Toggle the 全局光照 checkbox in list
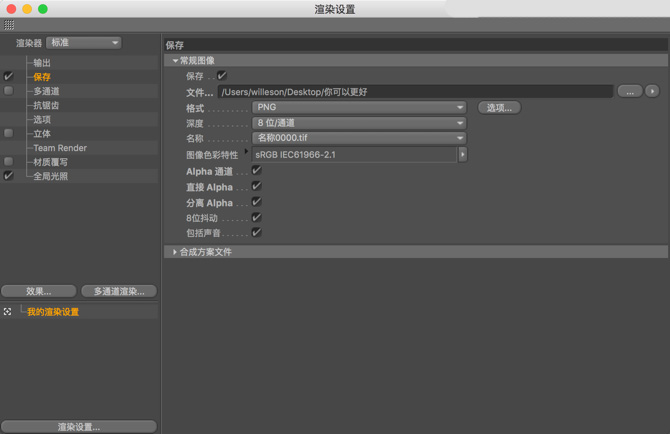 point(8,176)
